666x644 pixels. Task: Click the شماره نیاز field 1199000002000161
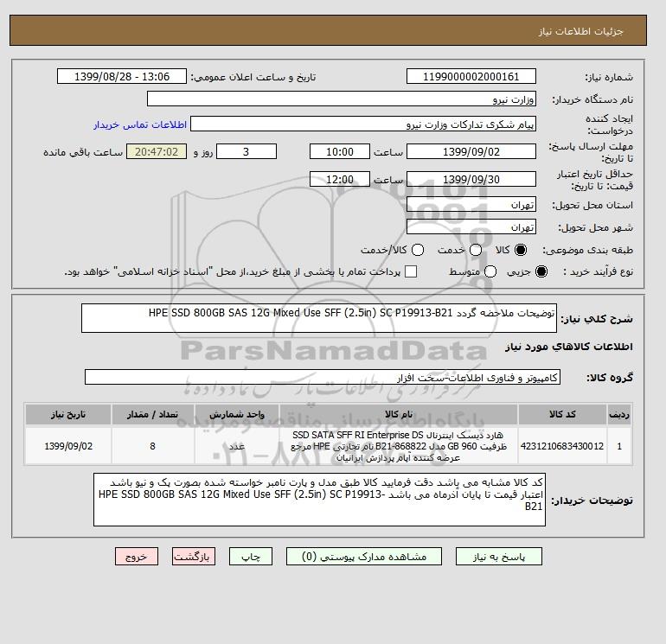pos(471,76)
